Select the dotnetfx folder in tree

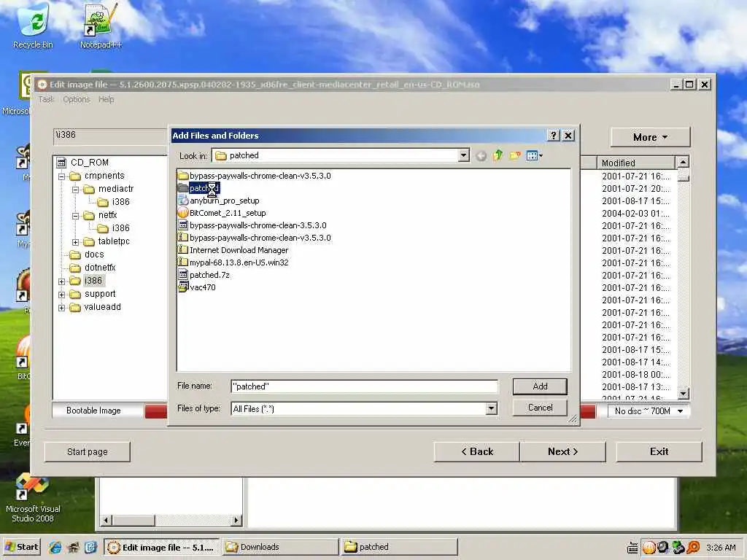99,268
